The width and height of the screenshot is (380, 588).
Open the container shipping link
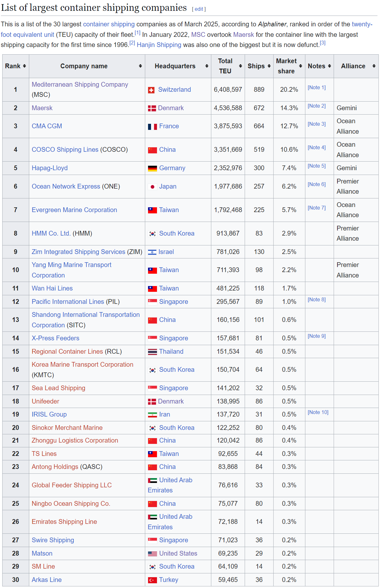(109, 24)
